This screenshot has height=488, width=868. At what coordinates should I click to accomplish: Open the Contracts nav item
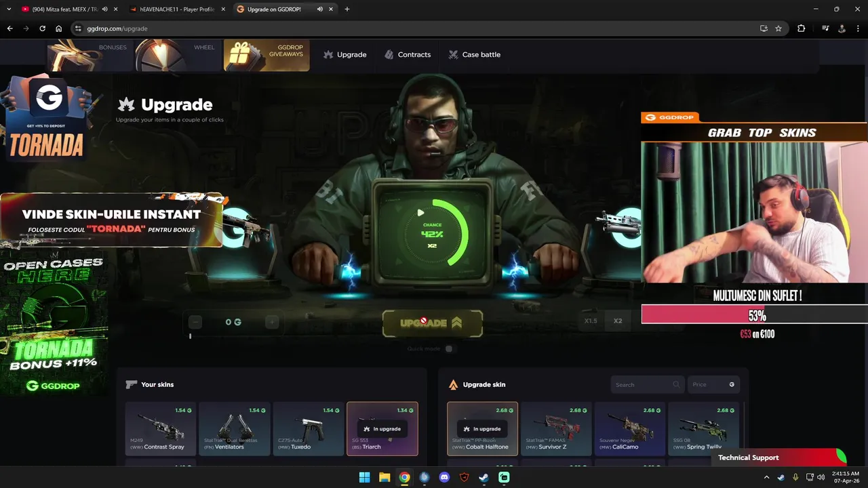pos(408,54)
